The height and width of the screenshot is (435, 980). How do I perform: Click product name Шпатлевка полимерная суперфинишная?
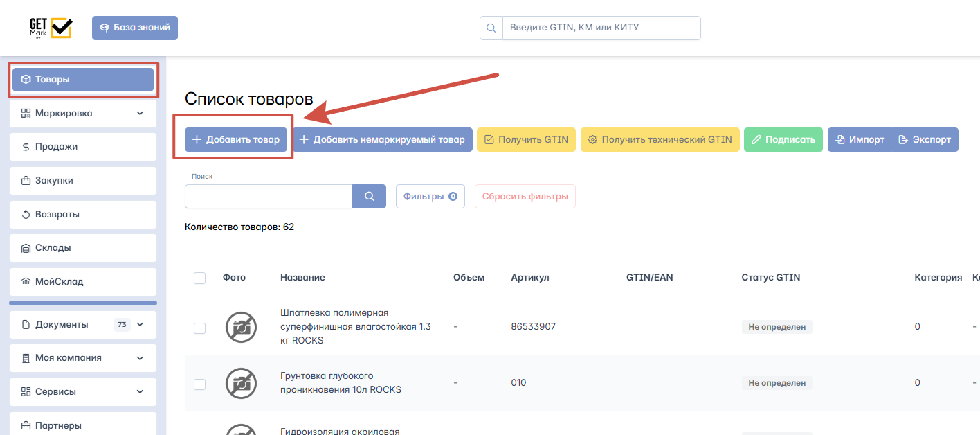356,326
